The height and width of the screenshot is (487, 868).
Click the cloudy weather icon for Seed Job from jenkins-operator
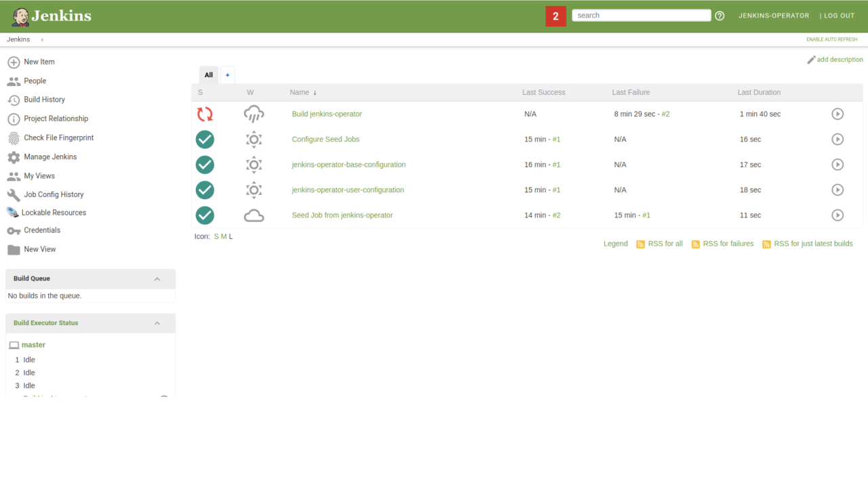(x=254, y=215)
